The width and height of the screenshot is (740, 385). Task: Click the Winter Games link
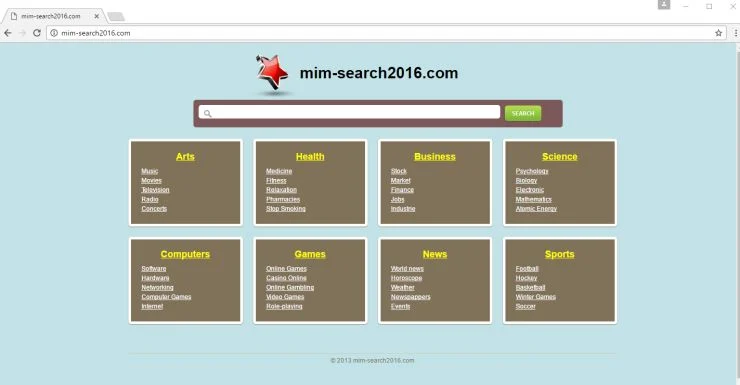(x=536, y=297)
